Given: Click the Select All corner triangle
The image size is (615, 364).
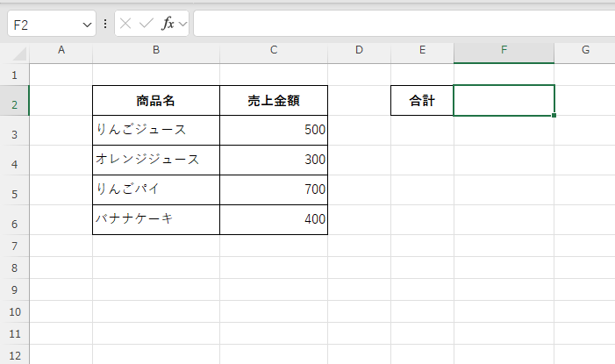Looking at the screenshot, I should tap(19, 54).
